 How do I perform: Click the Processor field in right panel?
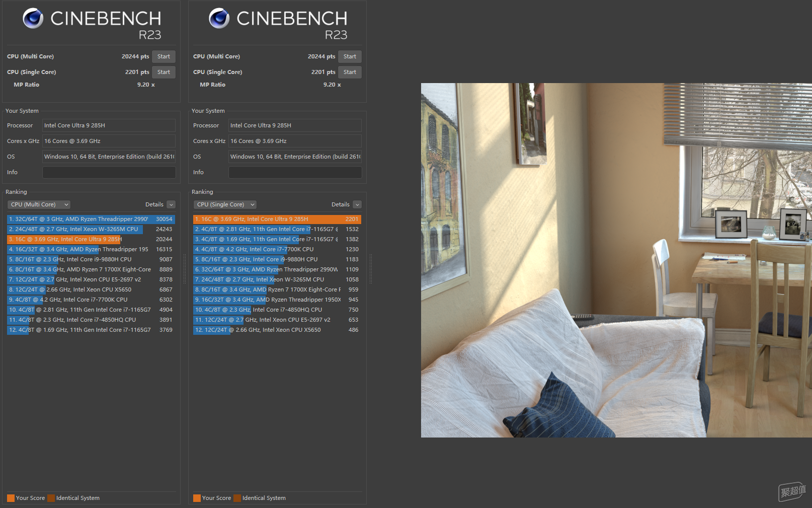(x=295, y=125)
